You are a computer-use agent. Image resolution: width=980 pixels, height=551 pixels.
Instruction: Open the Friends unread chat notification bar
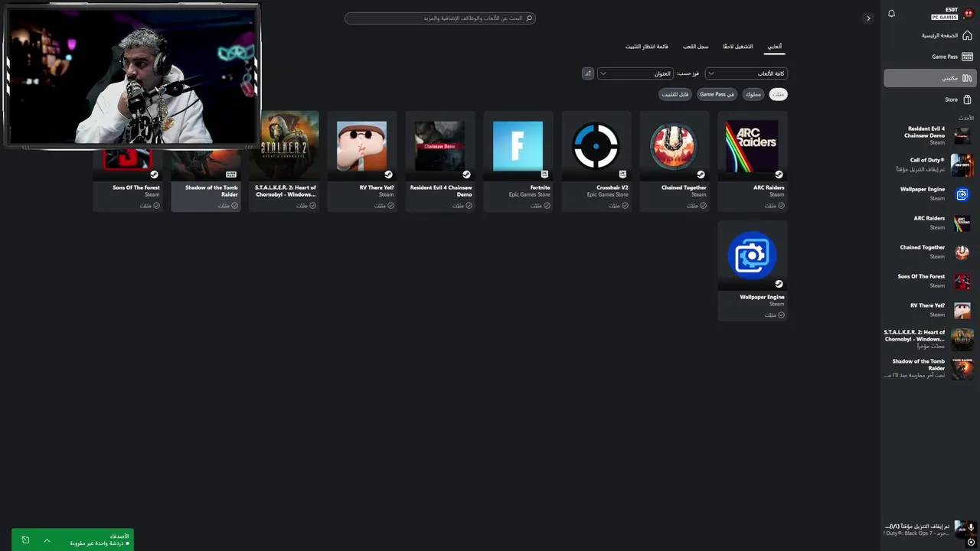coord(73,540)
